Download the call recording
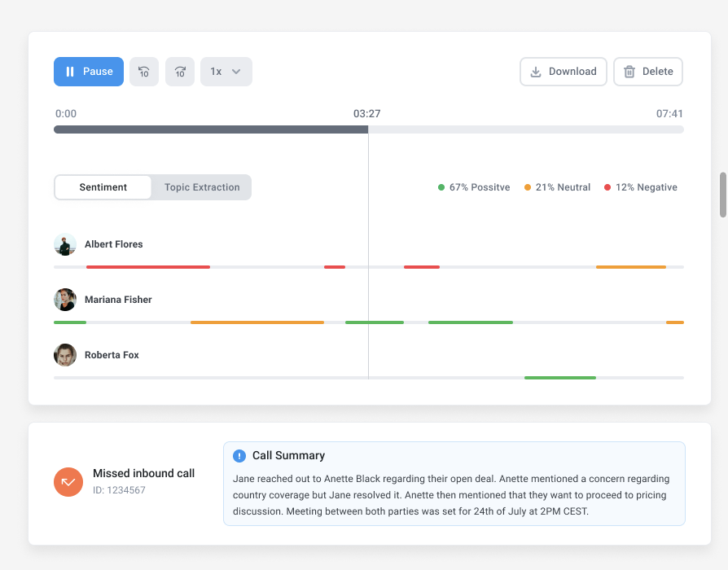The width and height of the screenshot is (728, 570). coord(563,72)
